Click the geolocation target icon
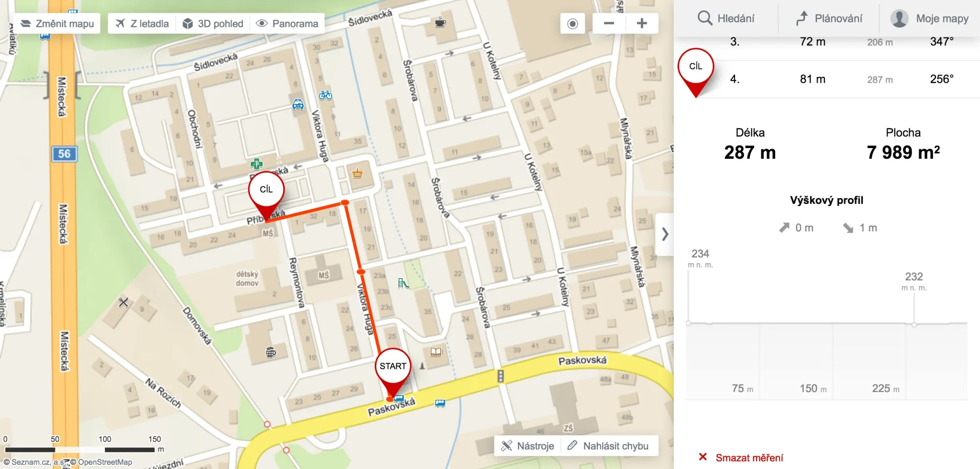The width and height of the screenshot is (980, 469). pyautogui.click(x=572, y=24)
